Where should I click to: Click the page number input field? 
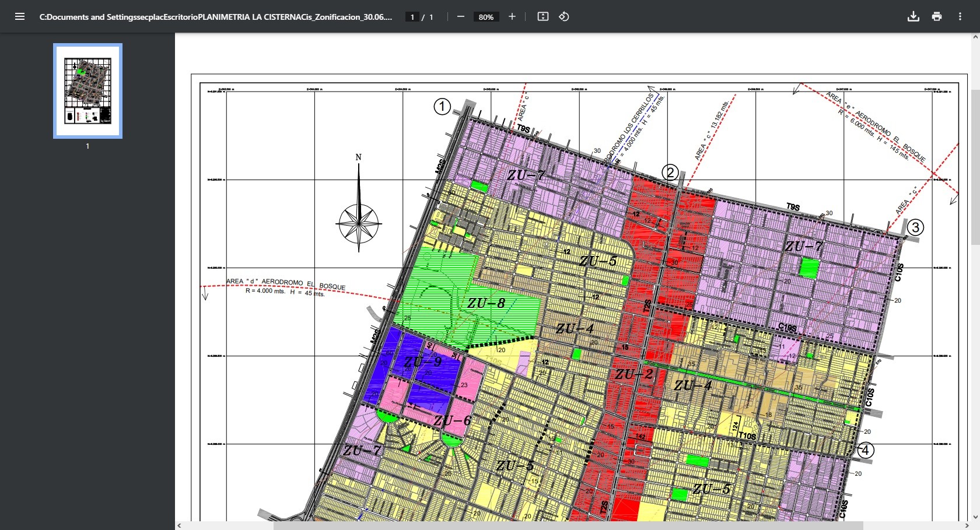click(412, 17)
